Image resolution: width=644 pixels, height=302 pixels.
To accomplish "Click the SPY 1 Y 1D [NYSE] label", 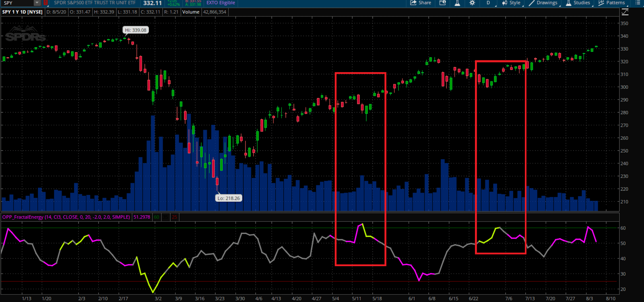I will tap(23, 12).
